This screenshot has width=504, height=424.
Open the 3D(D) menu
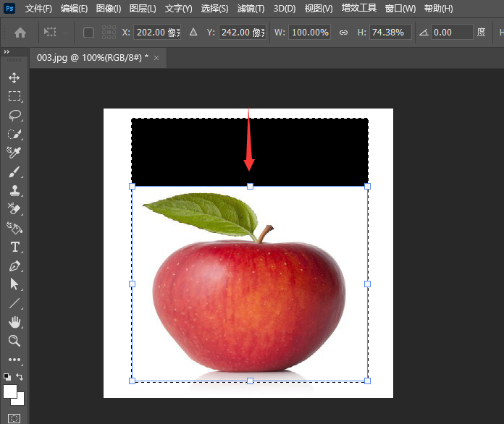[x=285, y=9]
